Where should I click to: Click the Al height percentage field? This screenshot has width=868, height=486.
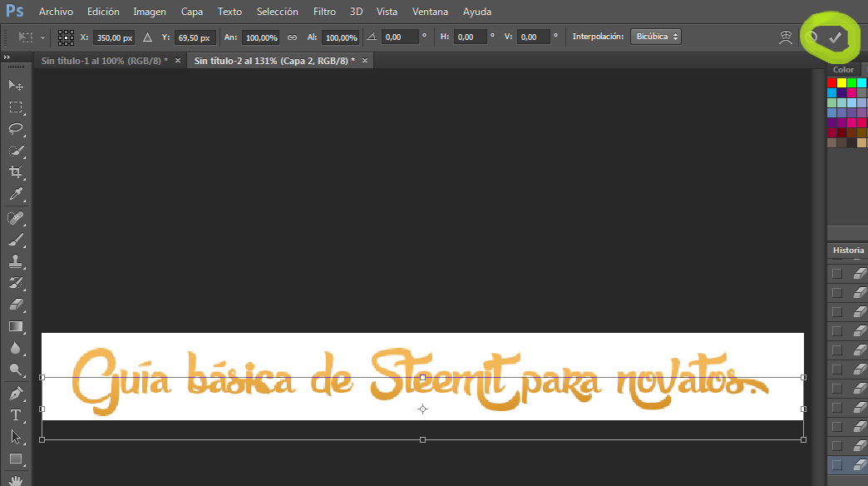pos(341,37)
